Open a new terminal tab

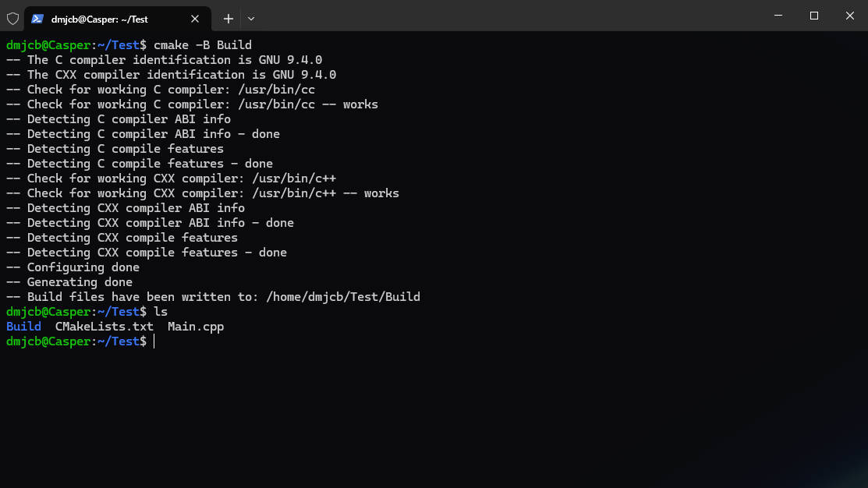click(228, 19)
